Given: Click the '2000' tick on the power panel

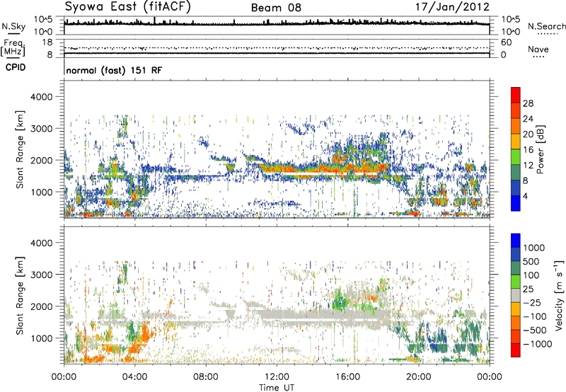Looking at the screenshot, I should [42, 160].
